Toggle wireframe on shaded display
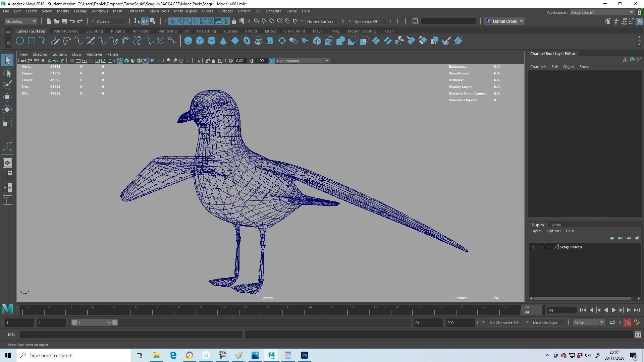The height and width of the screenshot is (362, 644). (139, 61)
